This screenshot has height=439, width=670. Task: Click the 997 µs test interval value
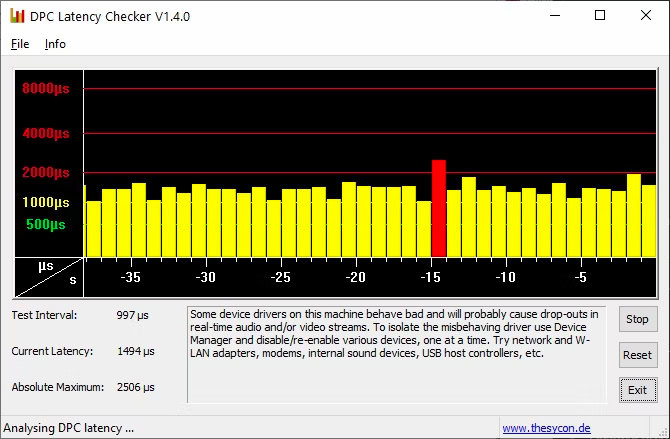(x=132, y=315)
